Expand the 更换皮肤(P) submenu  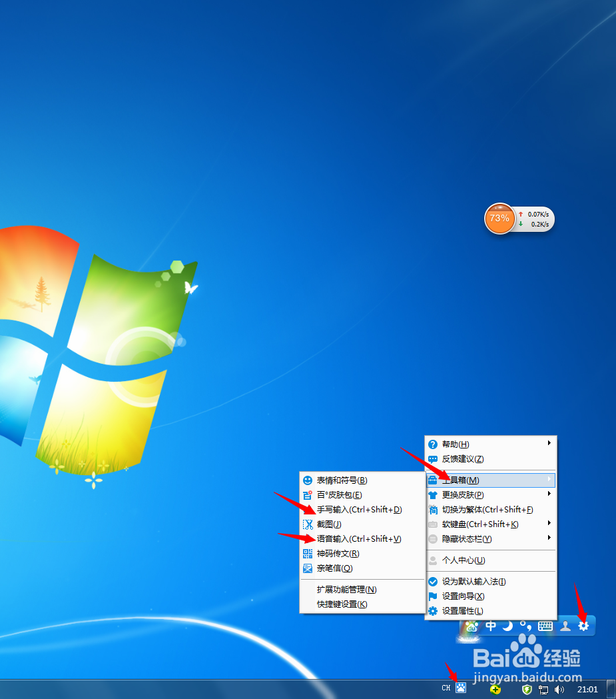click(x=491, y=495)
